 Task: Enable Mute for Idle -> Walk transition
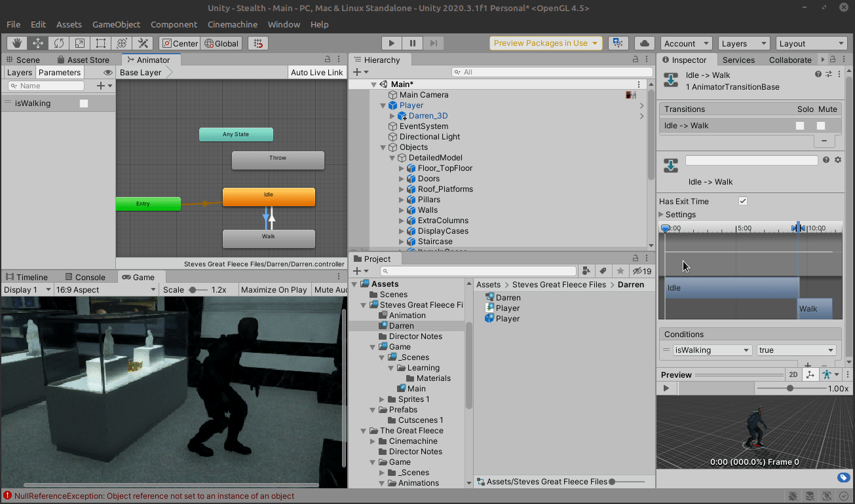coord(820,126)
